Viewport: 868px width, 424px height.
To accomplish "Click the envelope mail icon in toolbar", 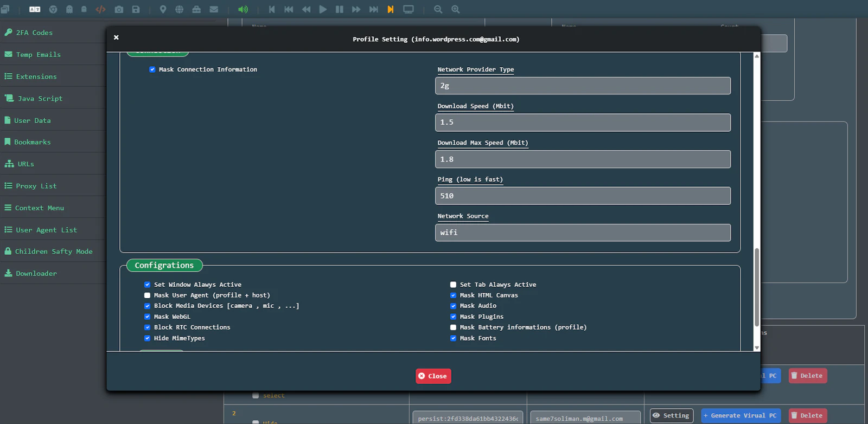I will 214,9.
